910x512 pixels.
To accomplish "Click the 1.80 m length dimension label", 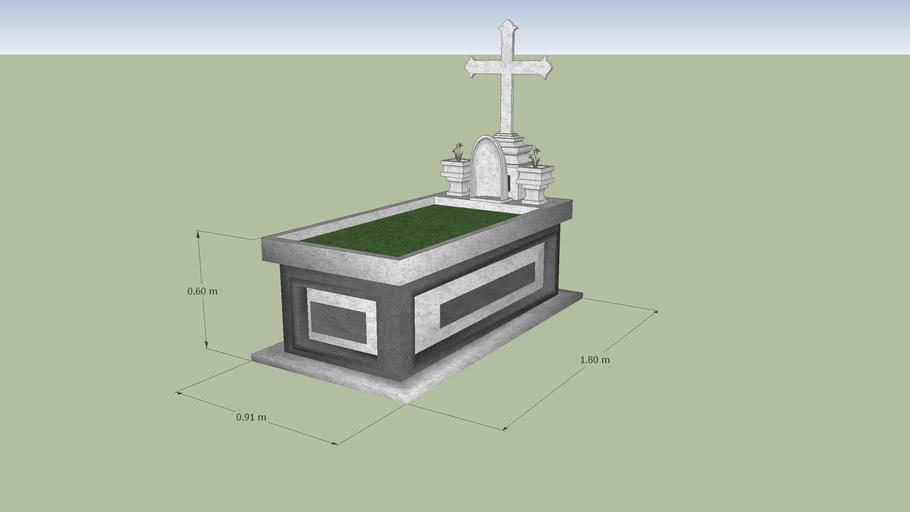I will 595,359.
